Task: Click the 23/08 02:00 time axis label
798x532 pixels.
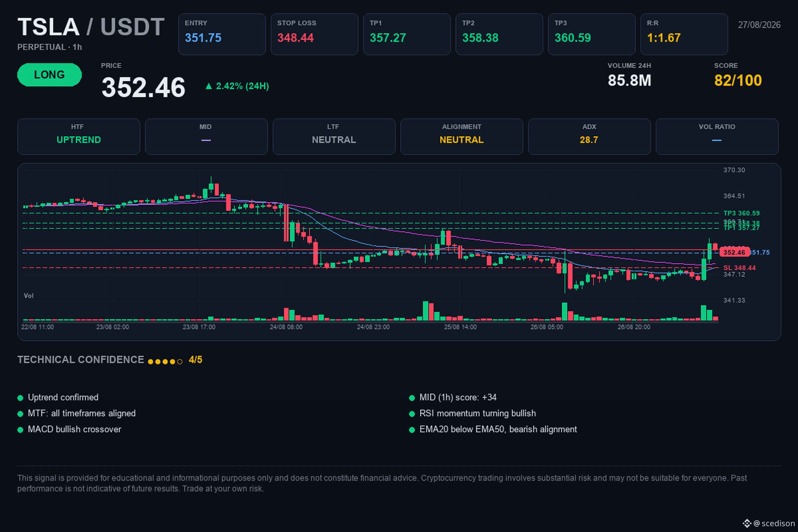Action: point(113,327)
